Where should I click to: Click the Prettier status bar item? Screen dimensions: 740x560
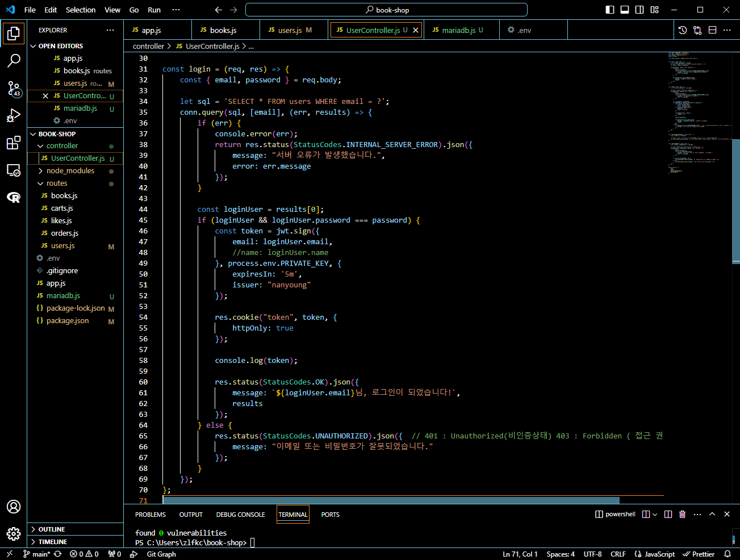point(699,554)
